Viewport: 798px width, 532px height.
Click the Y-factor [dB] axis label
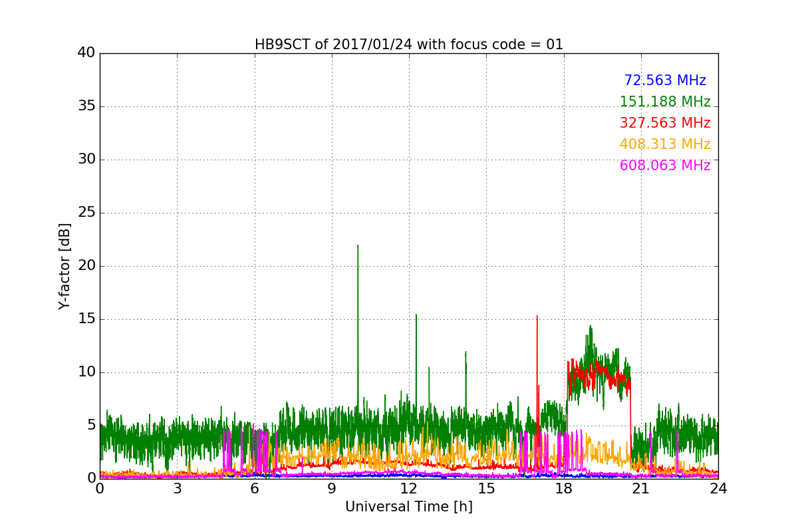click(x=65, y=266)
